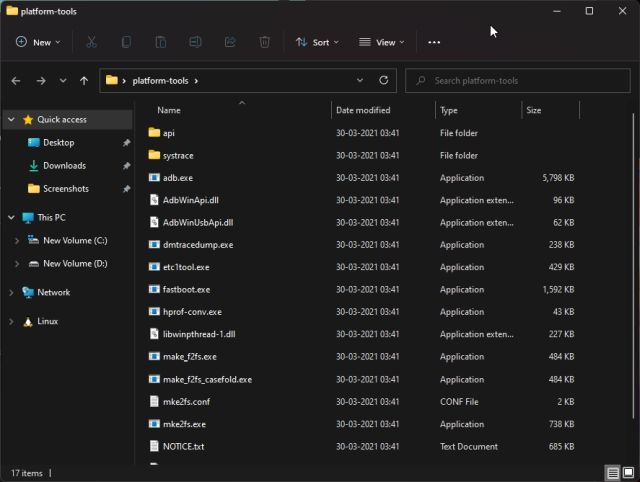Switch to large thumbnails view in status bar
640x482 pixels.
point(628,472)
